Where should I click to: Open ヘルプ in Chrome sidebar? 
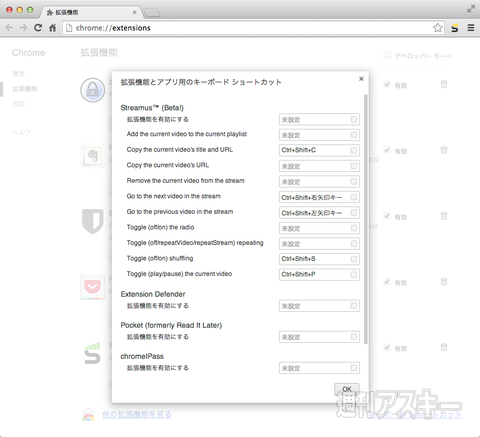pos(22,132)
